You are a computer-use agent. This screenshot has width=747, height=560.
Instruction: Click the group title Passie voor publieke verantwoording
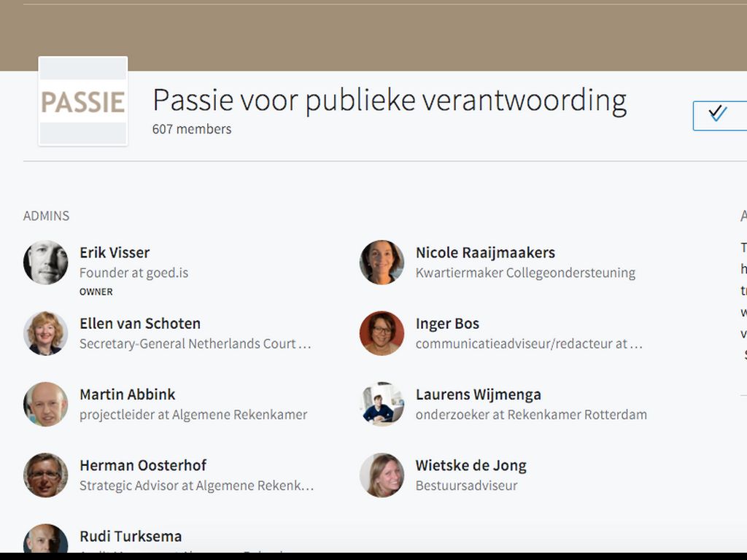[x=390, y=101]
